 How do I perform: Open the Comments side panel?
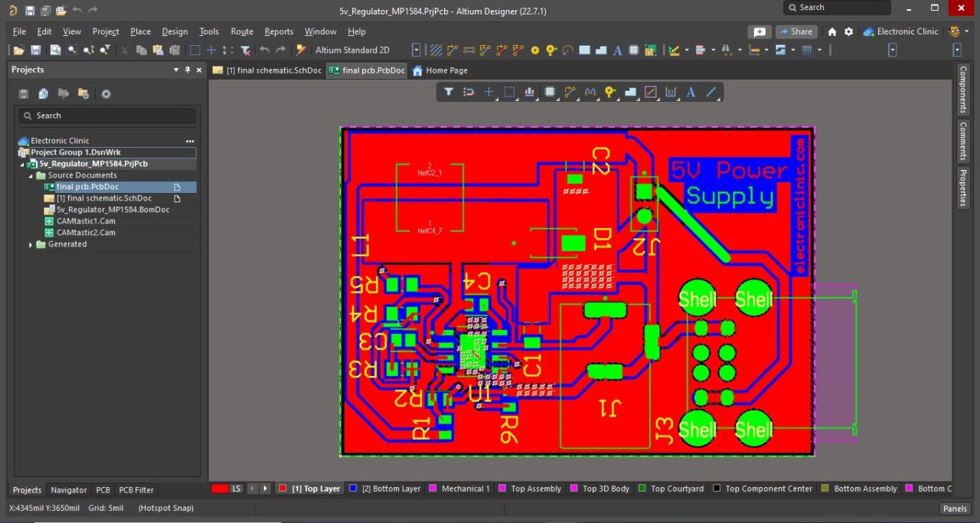pos(963,140)
